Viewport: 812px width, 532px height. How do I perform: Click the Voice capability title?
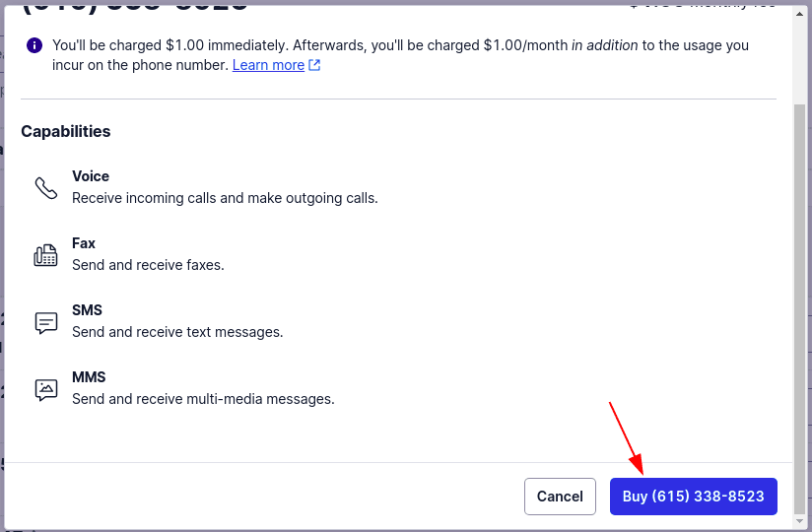tap(91, 176)
